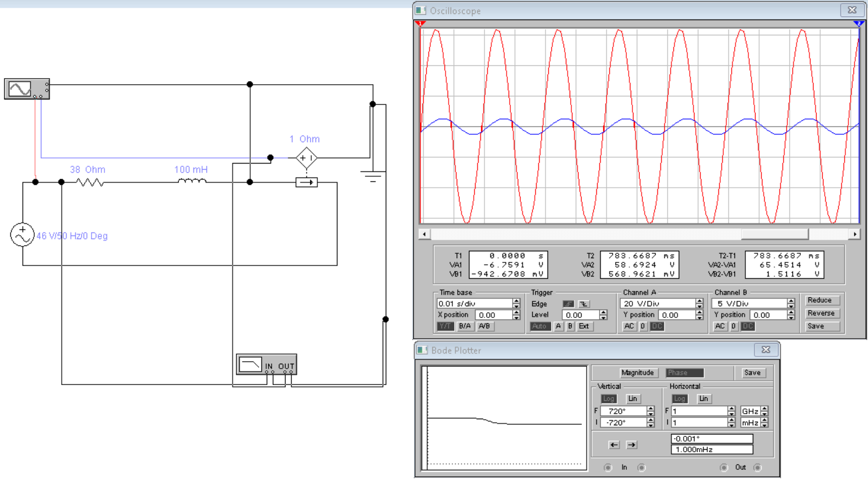Click the Time base 0.01 s/div field
The image size is (868, 479).
point(474,303)
